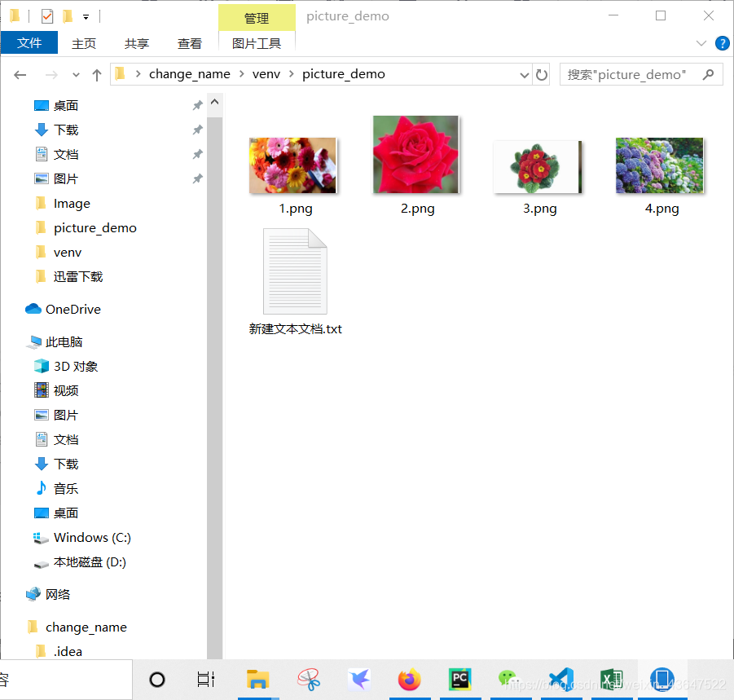
Task: Expand chevron after venv in breadcrumb
Action: pyautogui.click(x=292, y=74)
